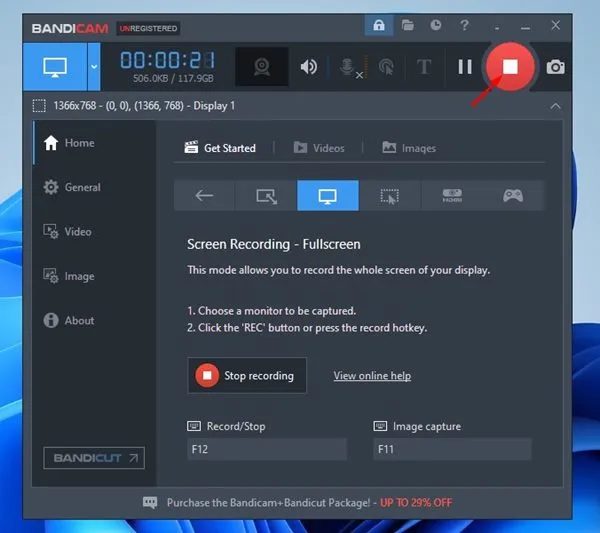Select fullscreen recording mode icon

328,196
